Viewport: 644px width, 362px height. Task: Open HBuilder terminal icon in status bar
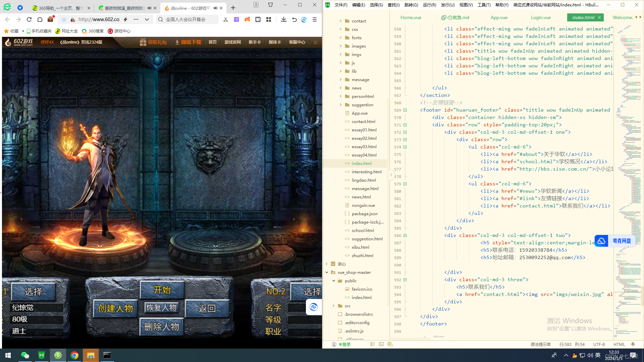381,344
